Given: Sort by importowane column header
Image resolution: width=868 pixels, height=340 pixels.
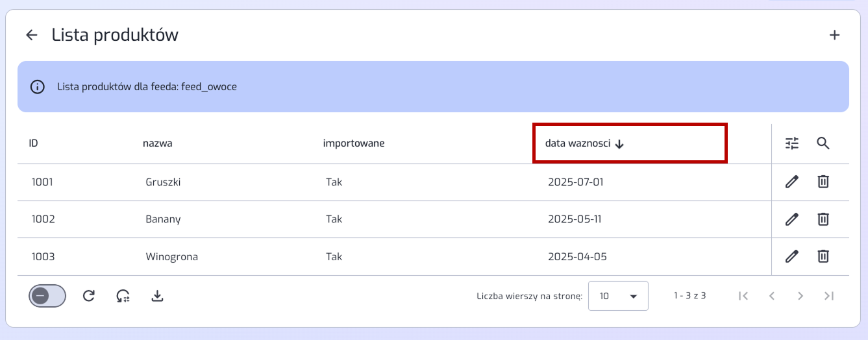Looking at the screenshot, I should click(354, 143).
